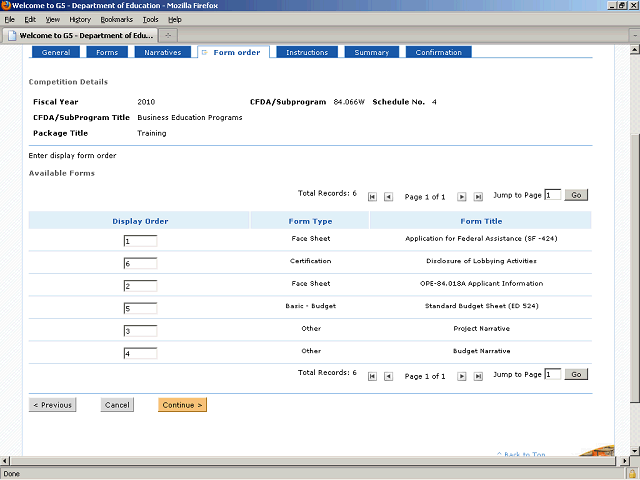The height and width of the screenshot is (480, 640).
Task: Go to first page in bottom pagination
Action: coord(373,376)
